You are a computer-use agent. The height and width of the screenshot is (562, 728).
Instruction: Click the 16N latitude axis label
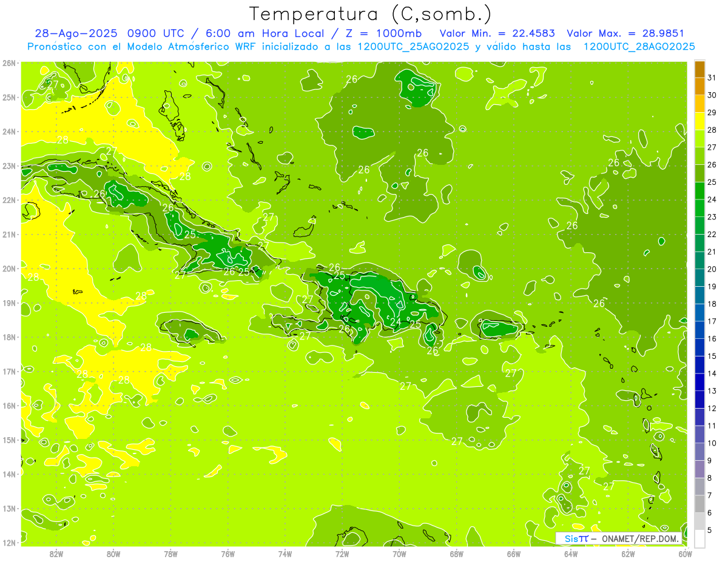(x=9, y=406)
